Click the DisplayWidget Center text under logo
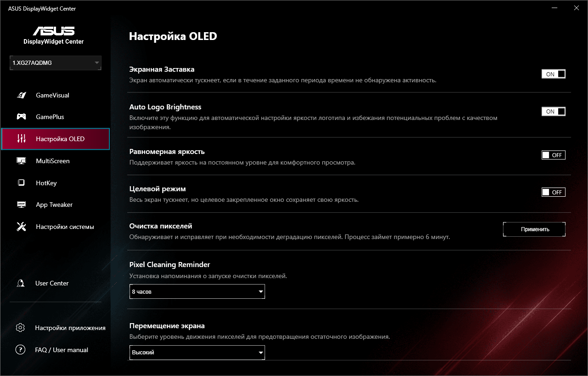 pos(54,41)
